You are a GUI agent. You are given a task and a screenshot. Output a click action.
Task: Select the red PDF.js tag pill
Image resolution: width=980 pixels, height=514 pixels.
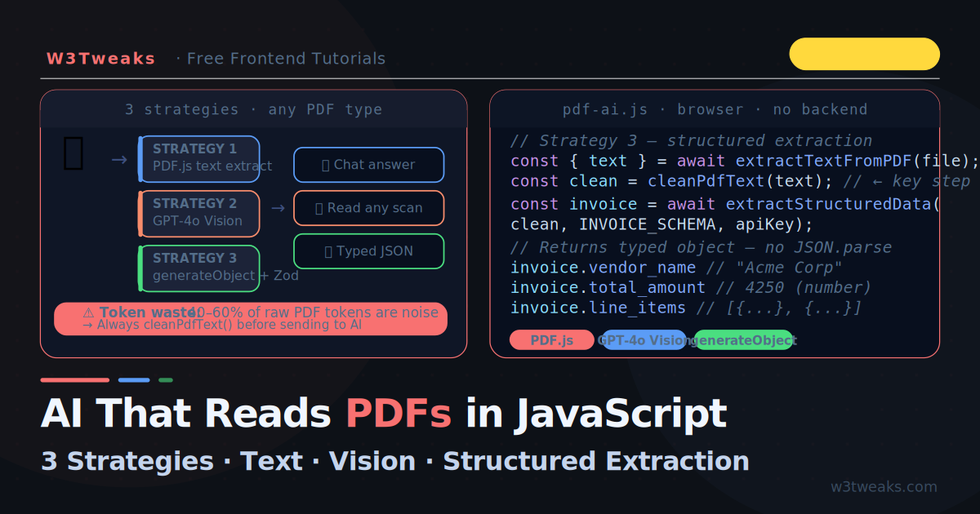[552, 340]
